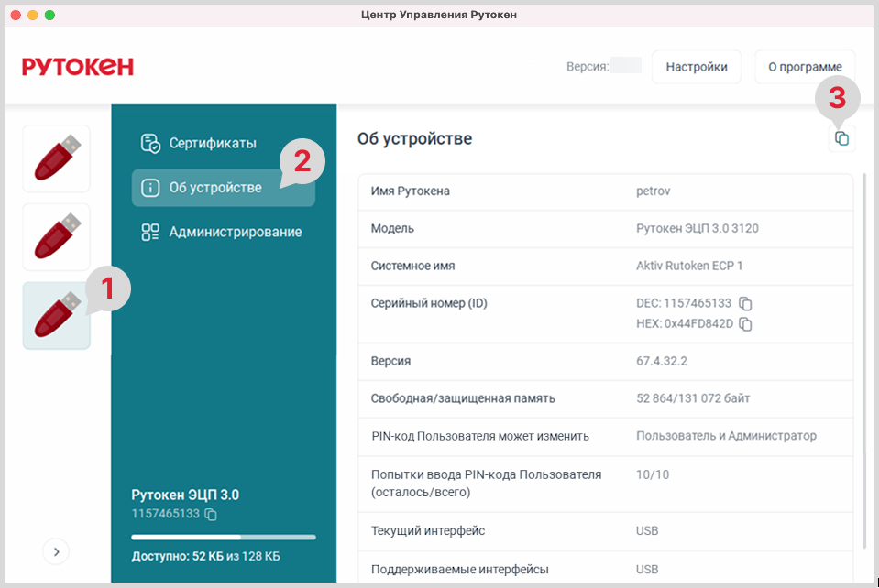Viewport: 879px width, 588px height.
Task: Open the Администрирование section
Action: point(235,233)
